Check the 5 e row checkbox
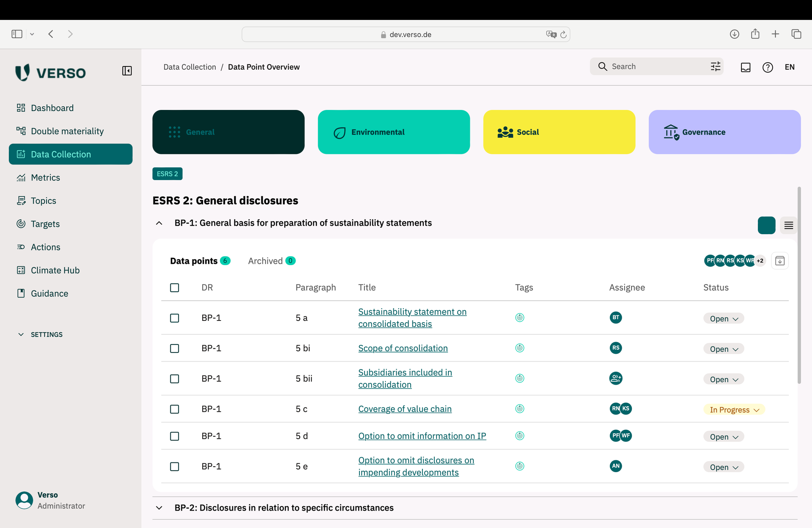Screen dimensions: 812x528 pyautogui.click(x=174, y=467)
